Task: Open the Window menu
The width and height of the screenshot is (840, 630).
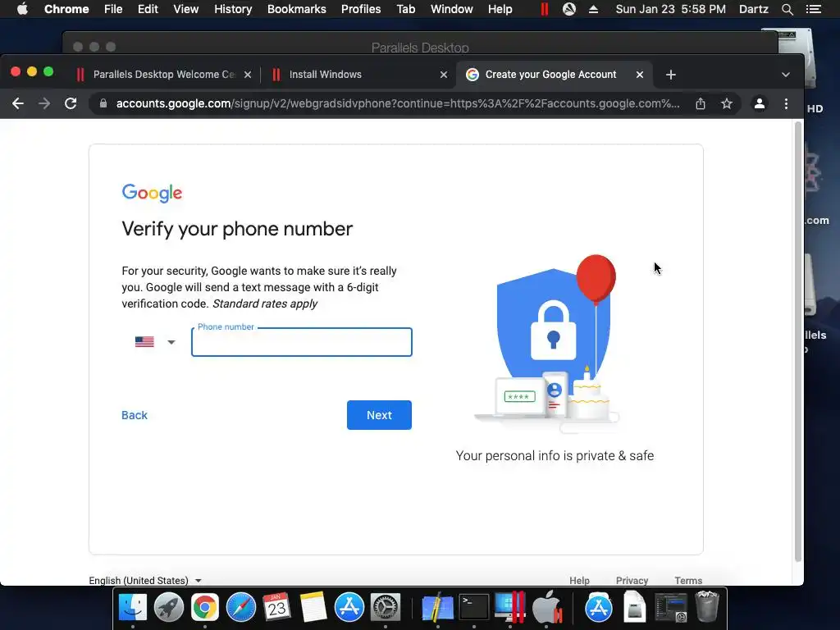Action: pos(452,9)
